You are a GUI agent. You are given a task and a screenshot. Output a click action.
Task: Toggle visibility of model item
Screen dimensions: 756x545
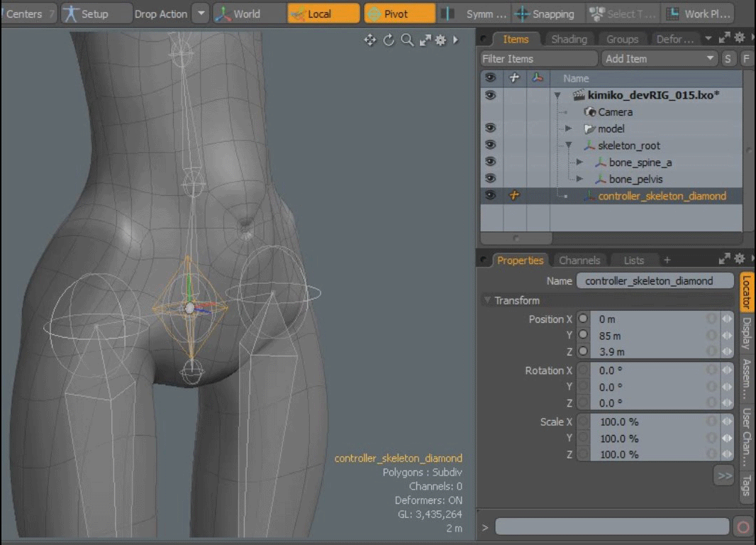point(491,128)
